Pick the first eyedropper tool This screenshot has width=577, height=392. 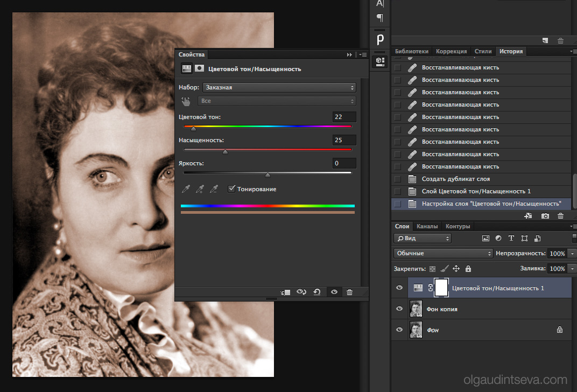[x=186, y=189]
